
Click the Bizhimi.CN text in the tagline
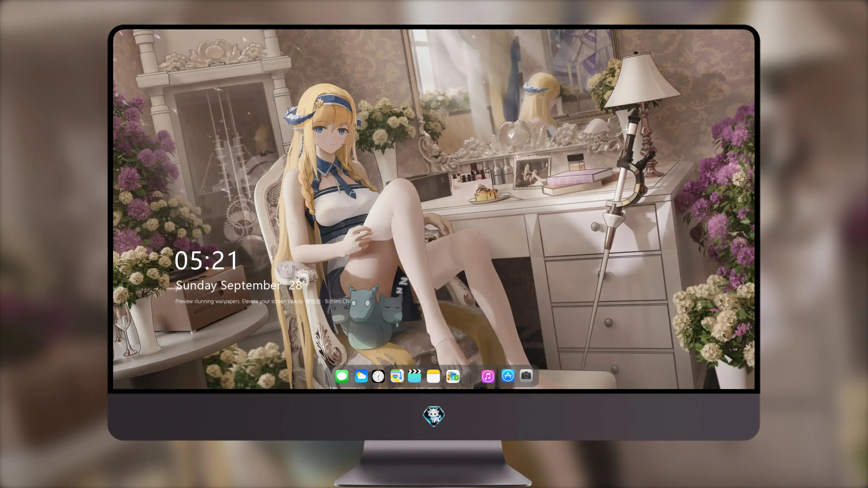337,301
